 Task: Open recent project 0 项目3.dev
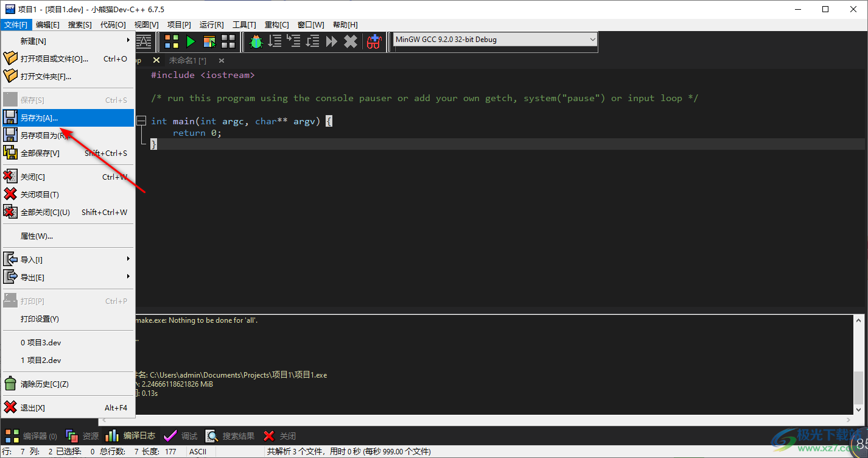(x=68, y=342)
